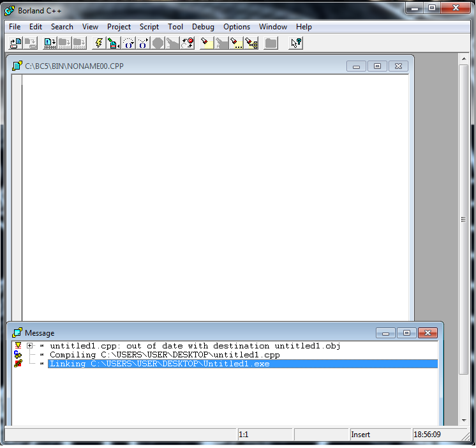
Task: Open the Script menu
Action: (149, 27)
